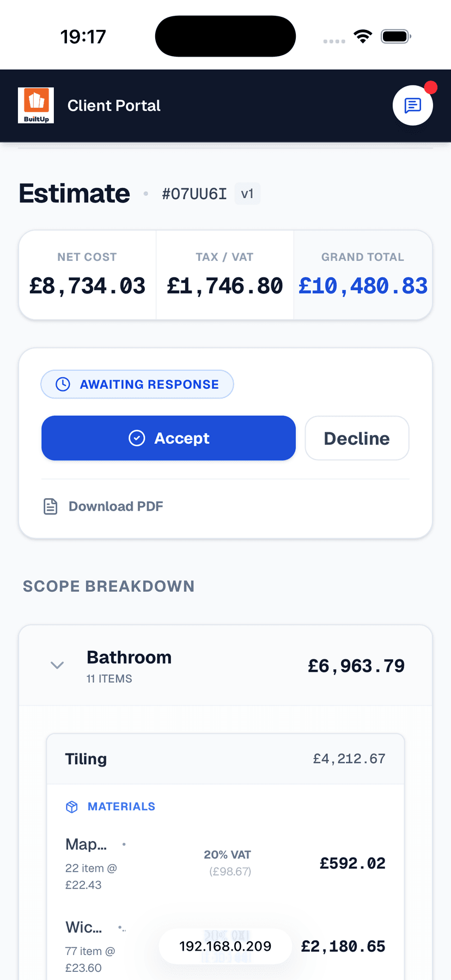Screen dimensions: 451x980
Task: Tap the Wi-Fi status icon
Action: pos(363,36)
